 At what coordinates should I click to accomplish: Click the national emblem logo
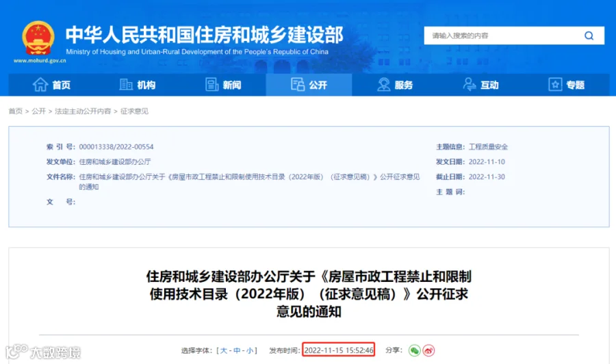tap(38, 38)
